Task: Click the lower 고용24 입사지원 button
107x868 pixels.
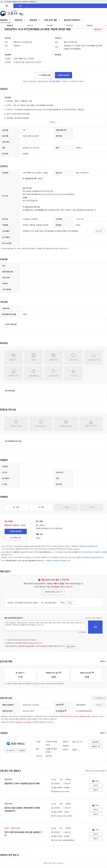Action: coord(15,531)
